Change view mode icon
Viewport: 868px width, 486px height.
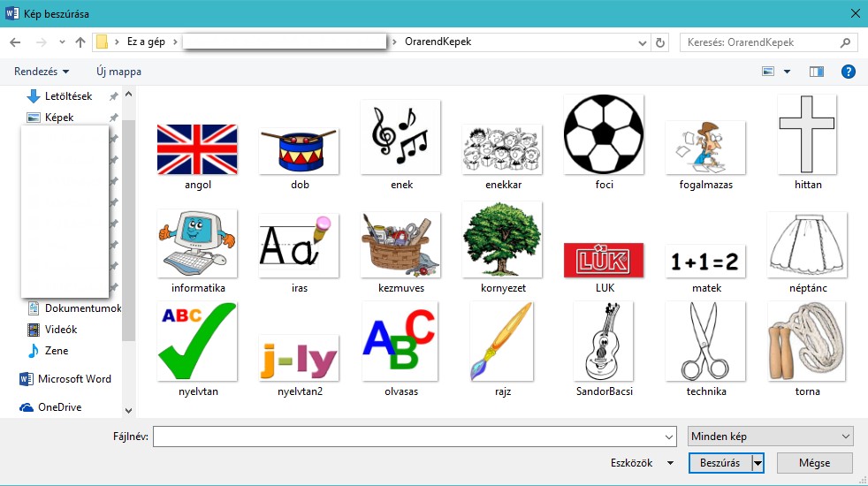(768, 72)
